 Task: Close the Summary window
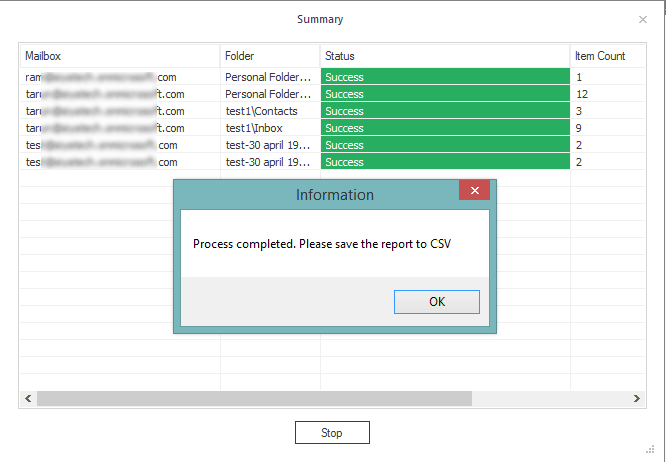(x=643, y=19)
